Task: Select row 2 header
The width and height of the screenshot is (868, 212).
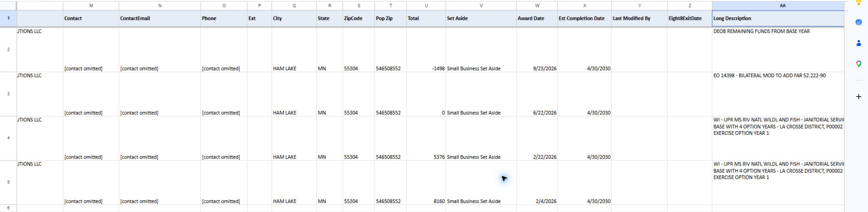Action: (8, 49)
